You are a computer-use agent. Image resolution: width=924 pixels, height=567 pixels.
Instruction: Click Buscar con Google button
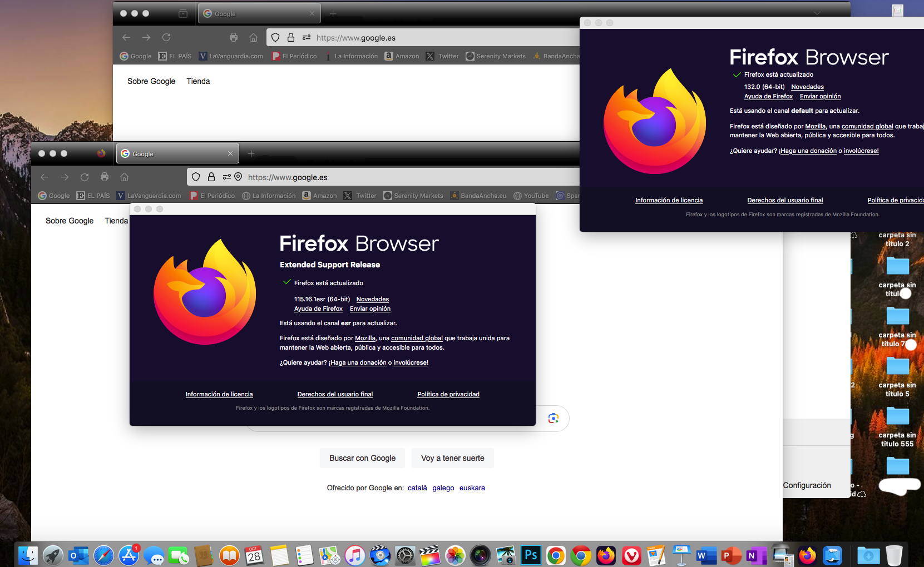[x=362, y=458]
